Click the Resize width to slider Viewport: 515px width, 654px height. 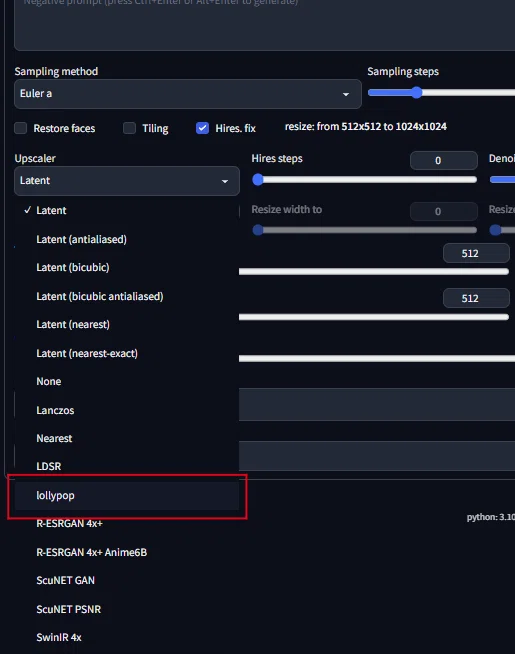(x=365, y=230)
